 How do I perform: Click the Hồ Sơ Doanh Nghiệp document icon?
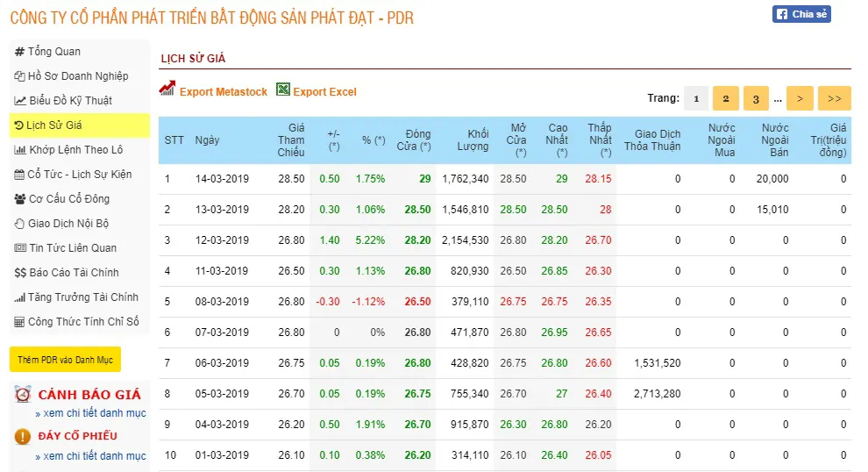(19, 76)
